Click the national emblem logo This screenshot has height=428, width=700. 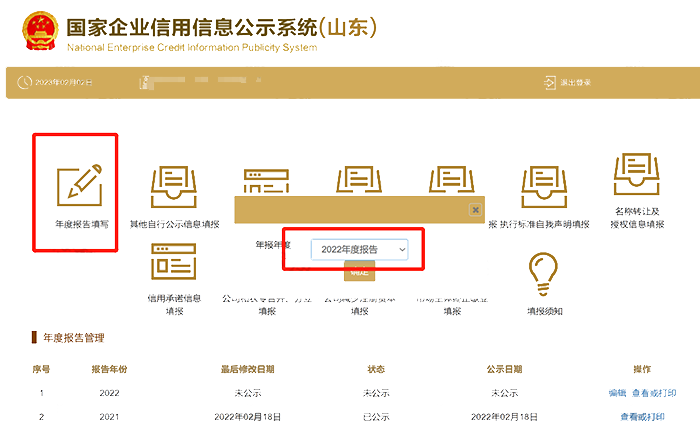(x=40, y=31)
